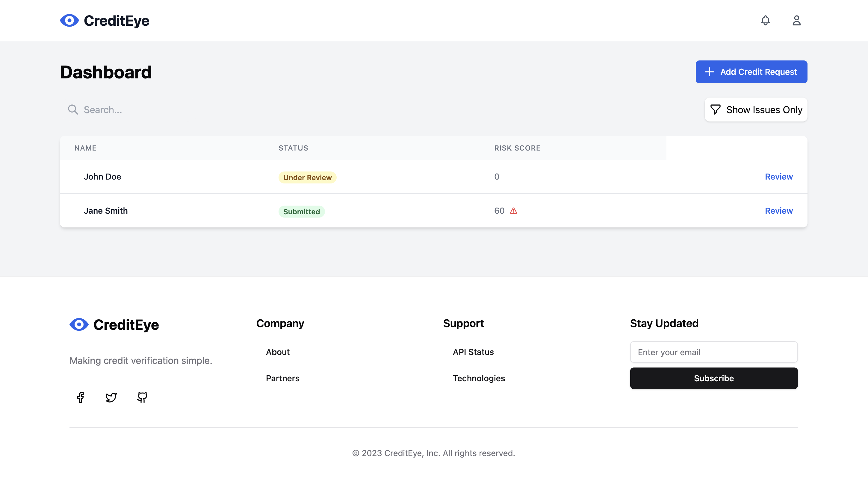Open the notifications bell icon
868x492 pixels.
pyautogui.click(x=765, y=21)
